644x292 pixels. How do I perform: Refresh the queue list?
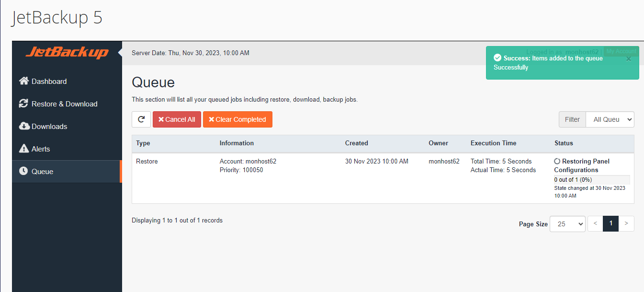141,119
